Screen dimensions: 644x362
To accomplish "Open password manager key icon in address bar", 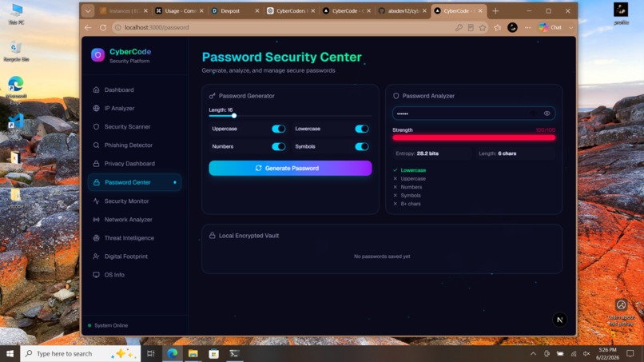I will click(459, 27).
